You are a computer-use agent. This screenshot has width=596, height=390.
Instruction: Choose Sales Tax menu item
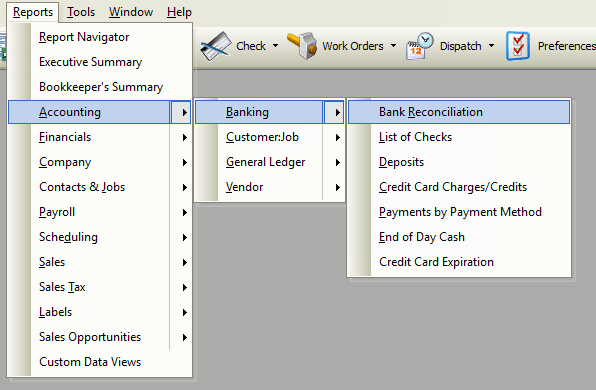point(100,287)
